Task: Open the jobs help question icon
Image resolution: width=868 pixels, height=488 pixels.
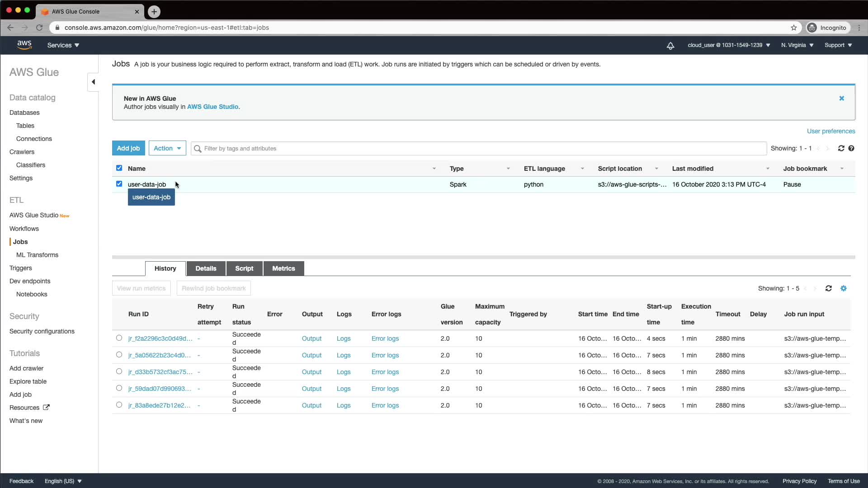Action: (x=851, y=148)
